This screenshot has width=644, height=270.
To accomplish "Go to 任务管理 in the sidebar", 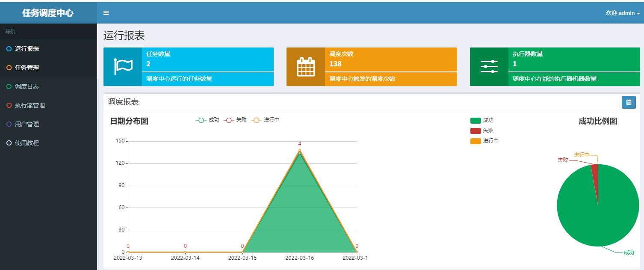I will click(x=48, y=68).
